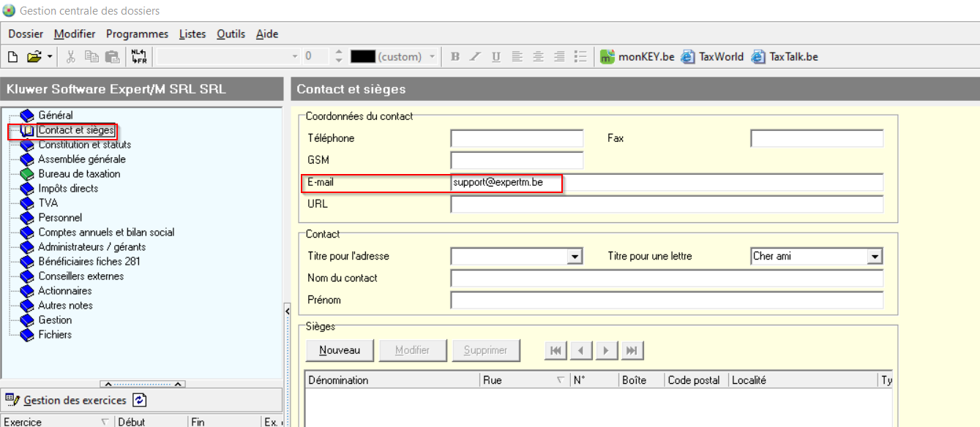Jump to the last siège record

pos(632,351)
